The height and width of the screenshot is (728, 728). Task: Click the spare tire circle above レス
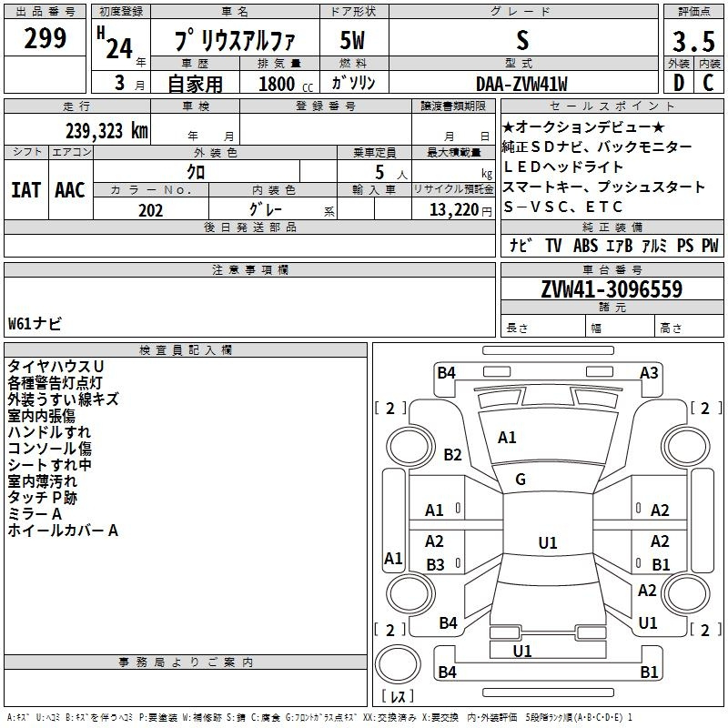[398, 663]
